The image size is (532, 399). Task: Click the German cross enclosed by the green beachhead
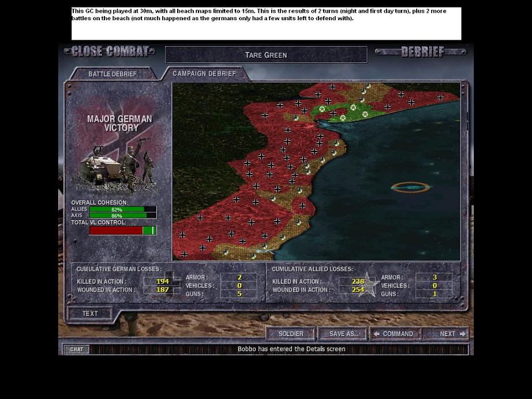[x=333, y=113]
